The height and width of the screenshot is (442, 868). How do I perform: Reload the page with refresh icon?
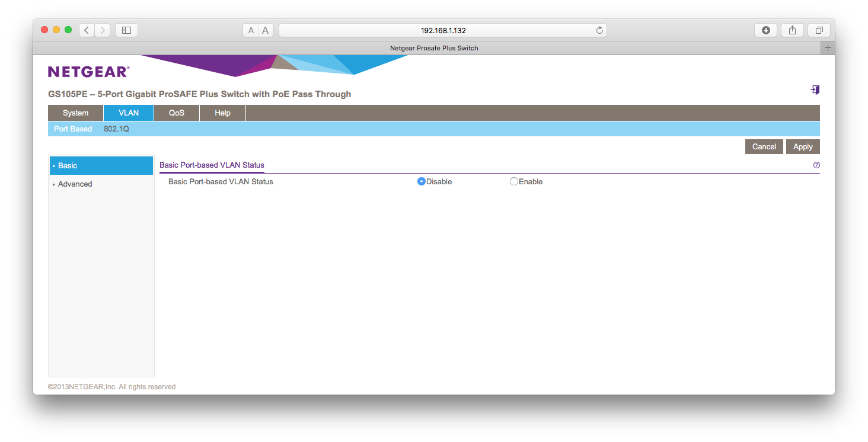click(x=599, y=30)
